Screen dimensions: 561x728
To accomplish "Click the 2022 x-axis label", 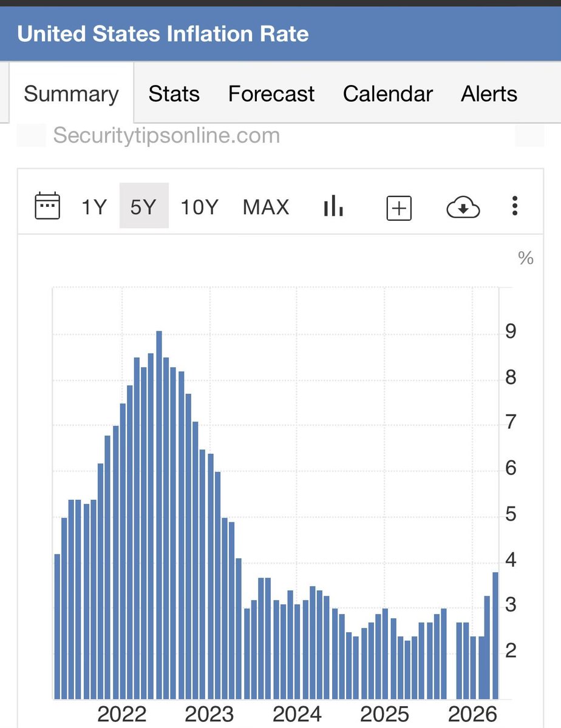I will [x=122, y=714].
